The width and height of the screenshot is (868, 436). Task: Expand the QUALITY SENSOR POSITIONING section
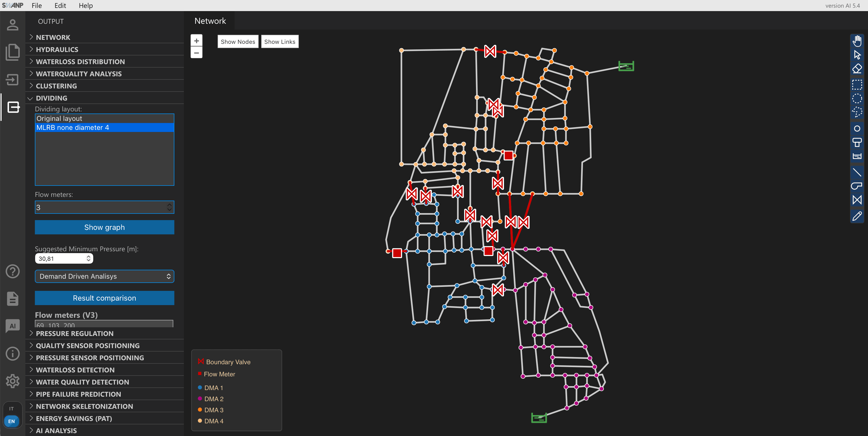pos(104,346)
